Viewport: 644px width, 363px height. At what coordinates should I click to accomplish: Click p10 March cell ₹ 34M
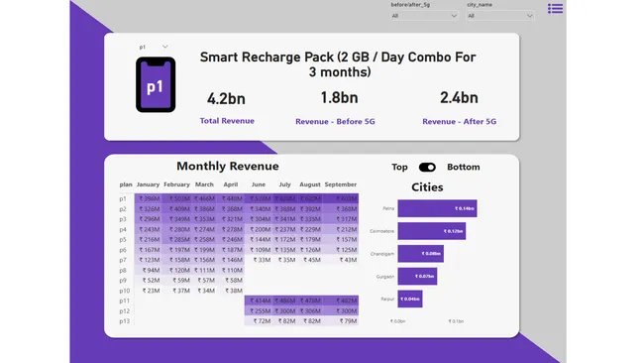tap(204, 291)
